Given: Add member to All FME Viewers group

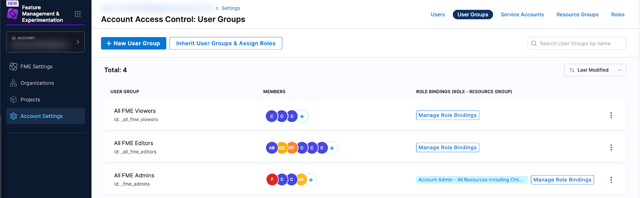Looking at the screenshot, I should coord(302,116).
